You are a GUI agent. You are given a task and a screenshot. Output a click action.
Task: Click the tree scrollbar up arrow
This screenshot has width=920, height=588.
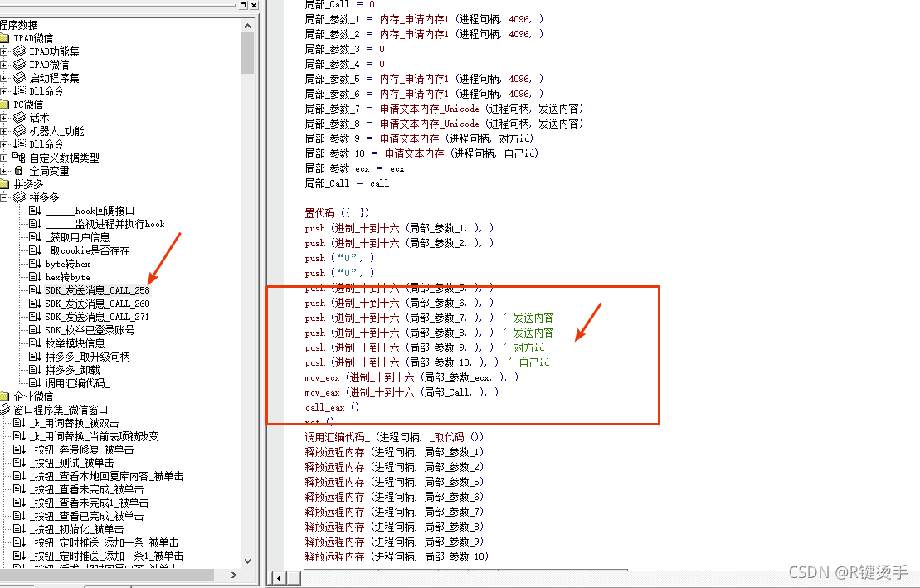click(x=247, y=26)
